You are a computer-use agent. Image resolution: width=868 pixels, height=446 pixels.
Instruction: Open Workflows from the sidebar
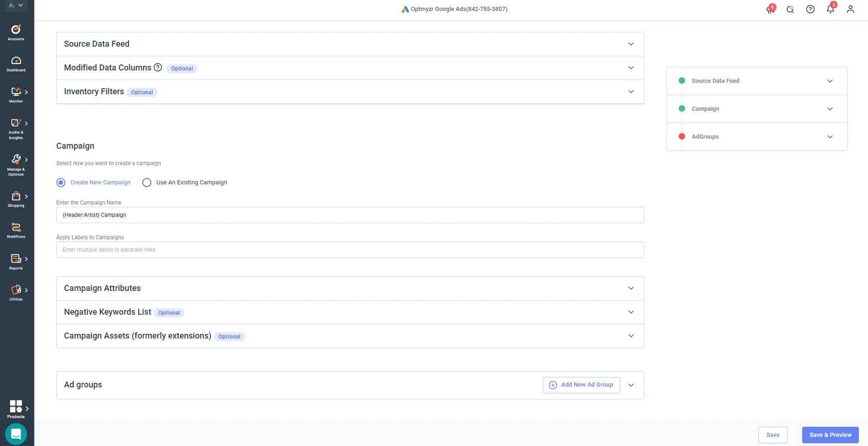[x=16, y=230]
